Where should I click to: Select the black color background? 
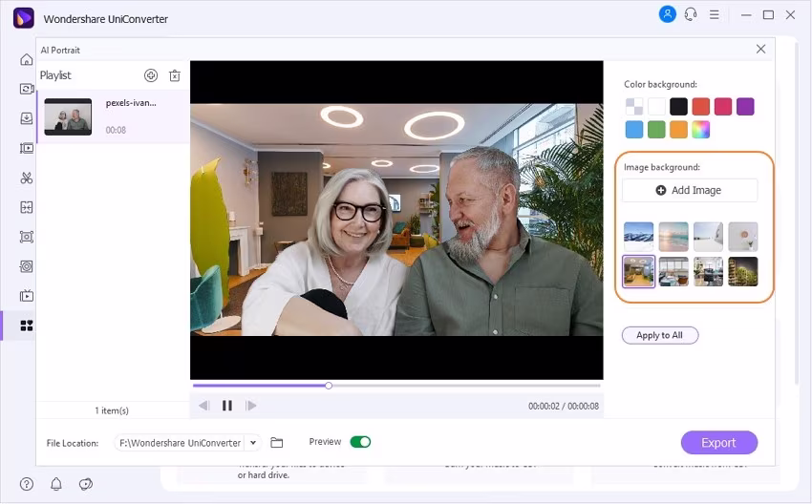(x=678, y=107)
